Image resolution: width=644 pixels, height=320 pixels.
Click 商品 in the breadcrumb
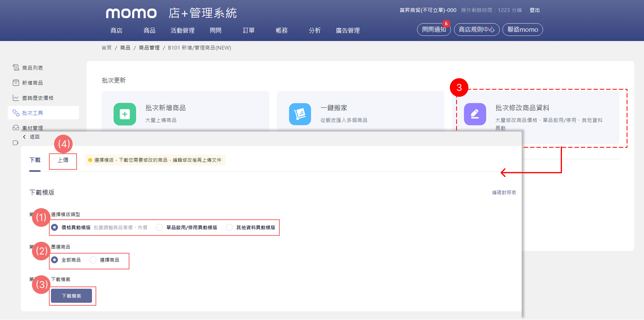[x=125, y=48]
